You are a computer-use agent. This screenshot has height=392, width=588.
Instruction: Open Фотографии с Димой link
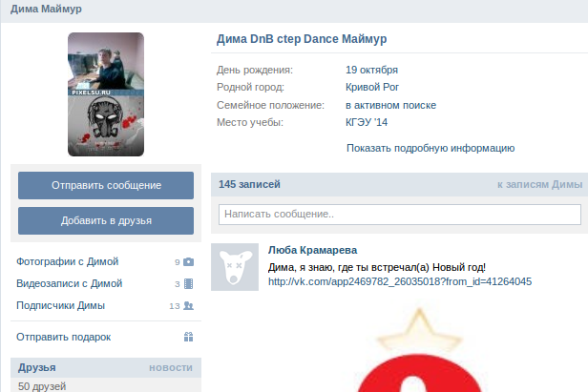click(x=68, y=261)
